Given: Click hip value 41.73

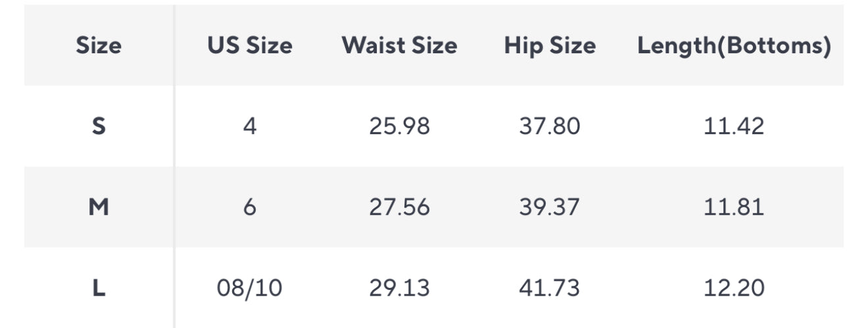Looking at the screenshot, I should pos(550,288).
